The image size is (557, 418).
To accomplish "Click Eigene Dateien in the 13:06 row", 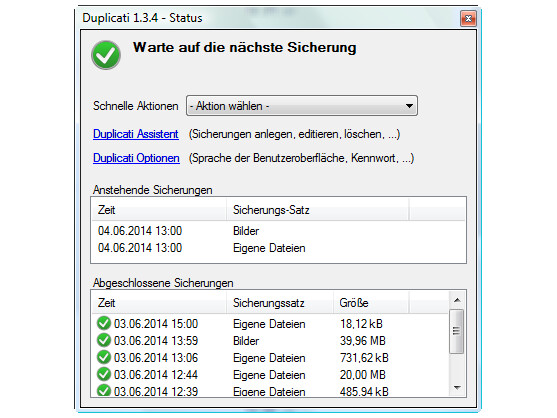I will (x=269, y=358).
